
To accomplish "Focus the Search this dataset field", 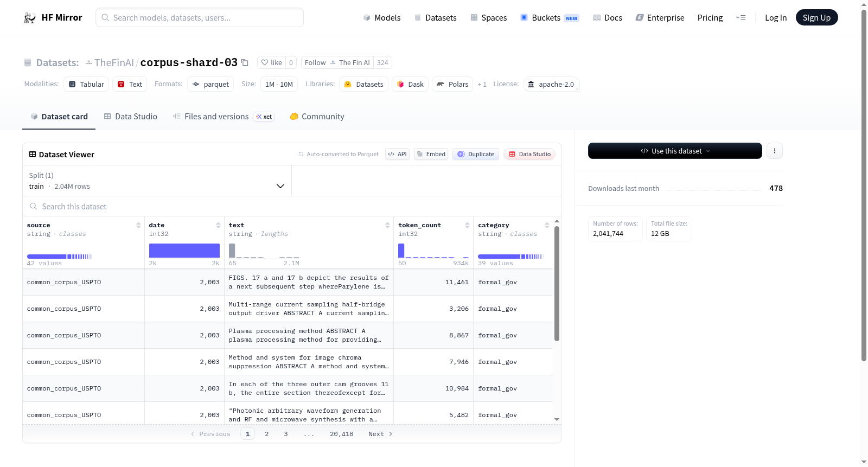I will pyautogui.click(x=292, y=206).
